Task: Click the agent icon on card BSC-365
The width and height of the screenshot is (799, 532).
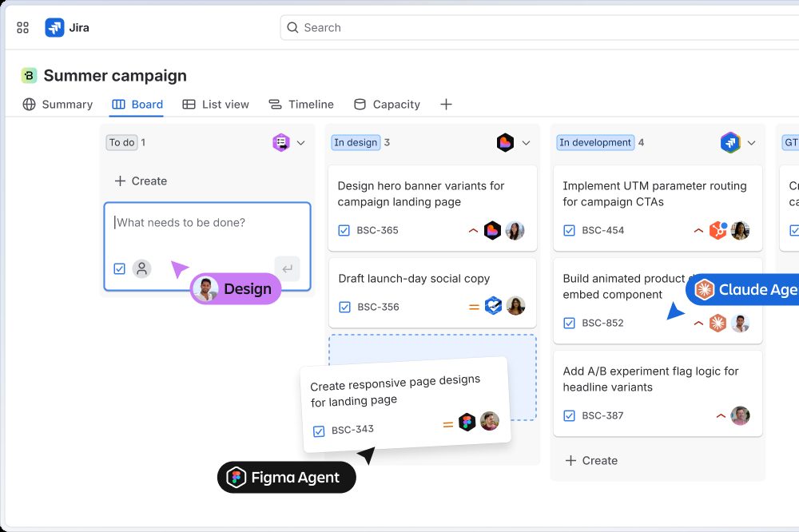Action: 492,231
